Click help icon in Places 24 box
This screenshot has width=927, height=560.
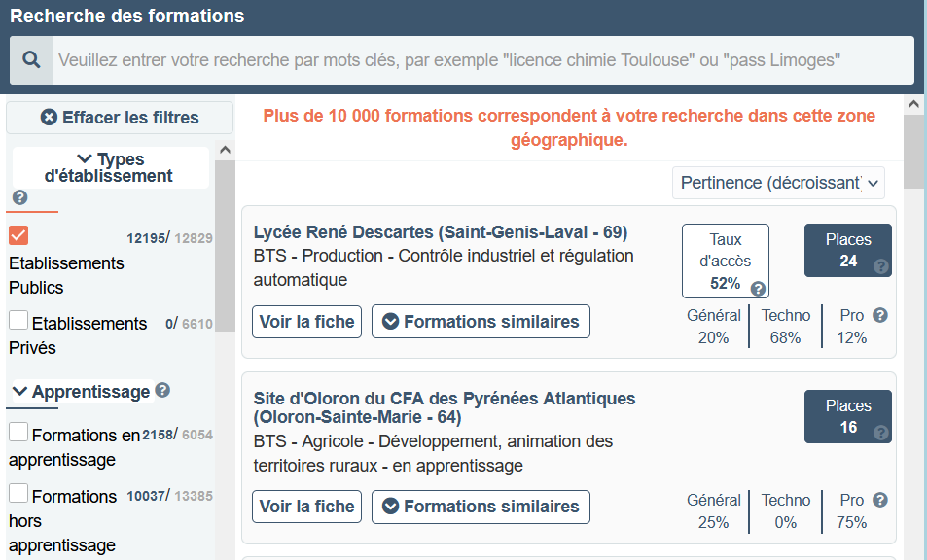[x=881, y=266]
